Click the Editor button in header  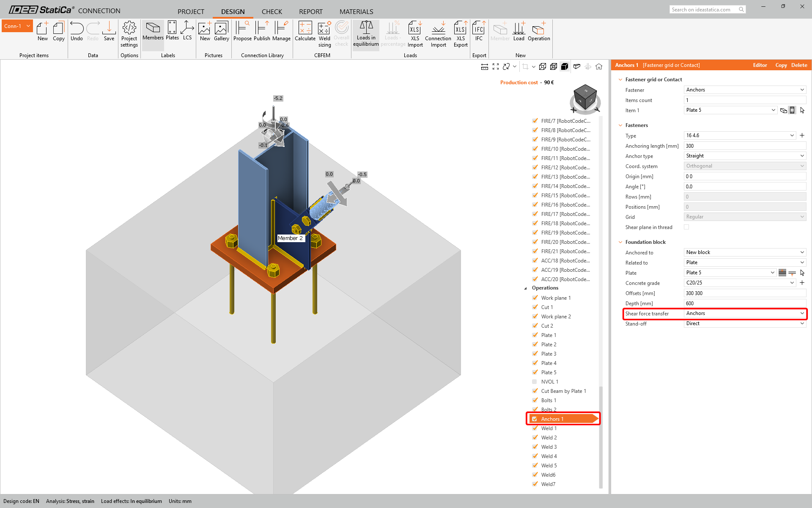(760, 65)
